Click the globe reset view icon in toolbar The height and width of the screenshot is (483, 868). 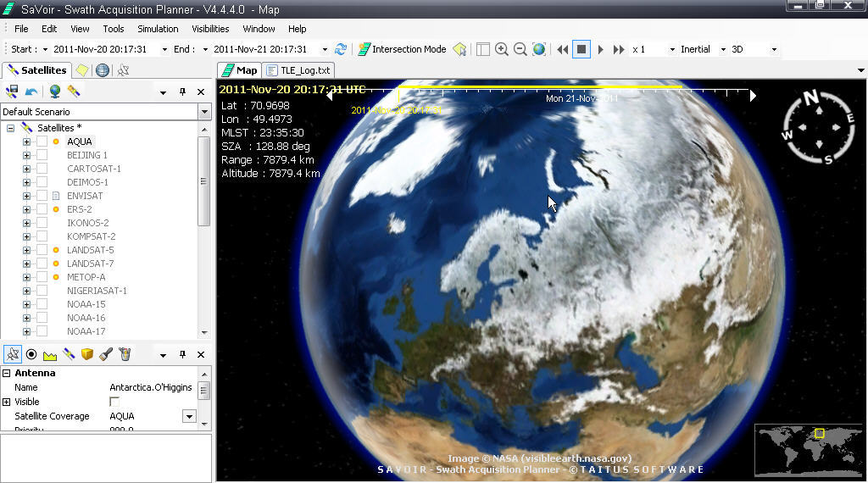point(539,49)
